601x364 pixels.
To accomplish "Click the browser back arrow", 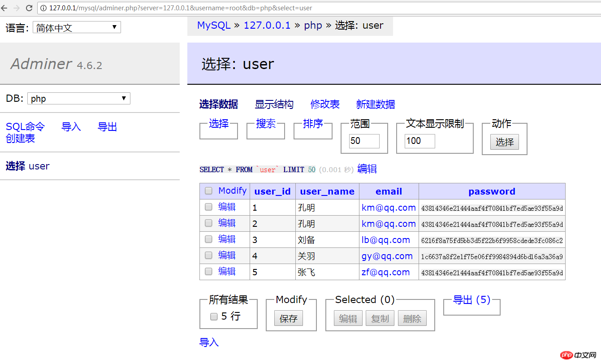I will (x=4, y=8).
